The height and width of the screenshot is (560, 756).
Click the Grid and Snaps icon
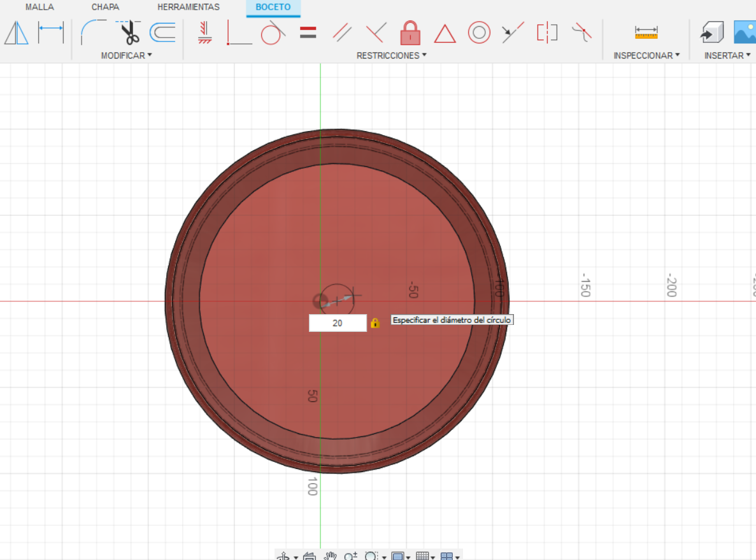(x=422, y=556)
